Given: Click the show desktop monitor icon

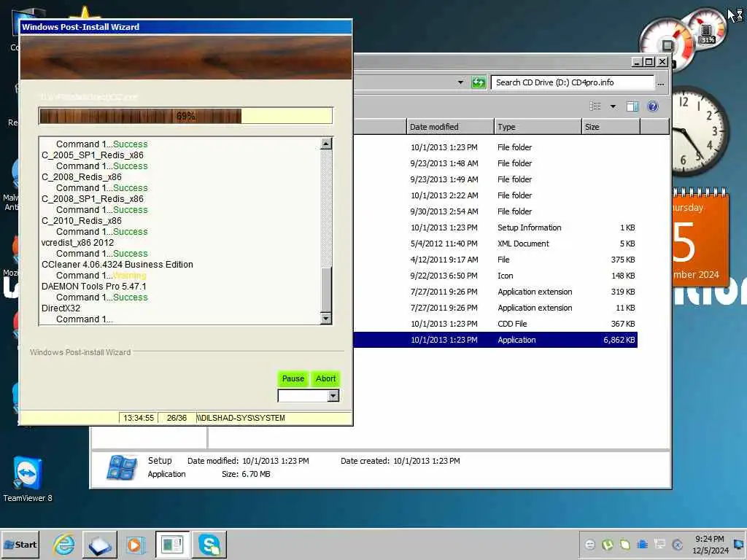Looking at the screenshot, I should [x=739, y=544].
